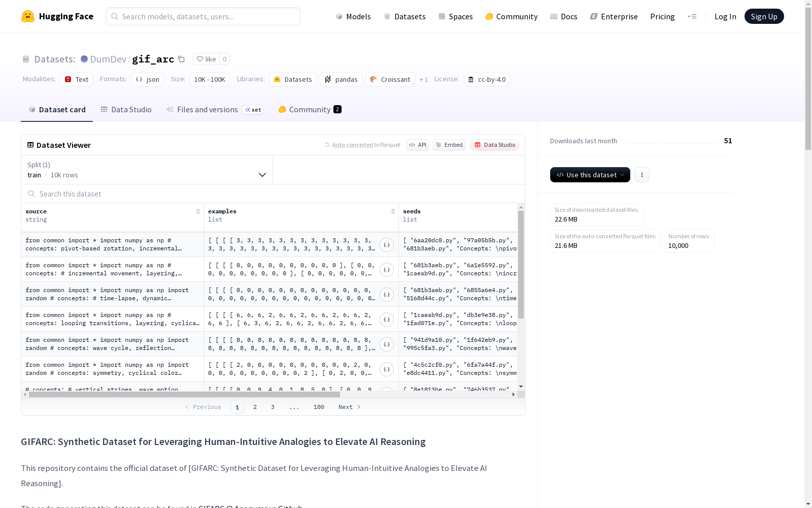Expand JSON cell in the looping transitions row

coord(387,320)
